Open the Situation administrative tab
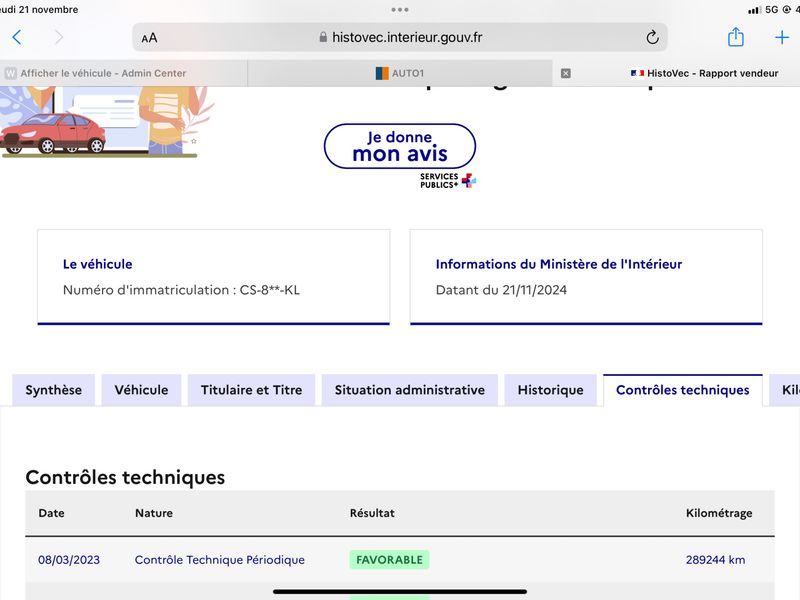The image size is (800, 600). click(410, 390)
